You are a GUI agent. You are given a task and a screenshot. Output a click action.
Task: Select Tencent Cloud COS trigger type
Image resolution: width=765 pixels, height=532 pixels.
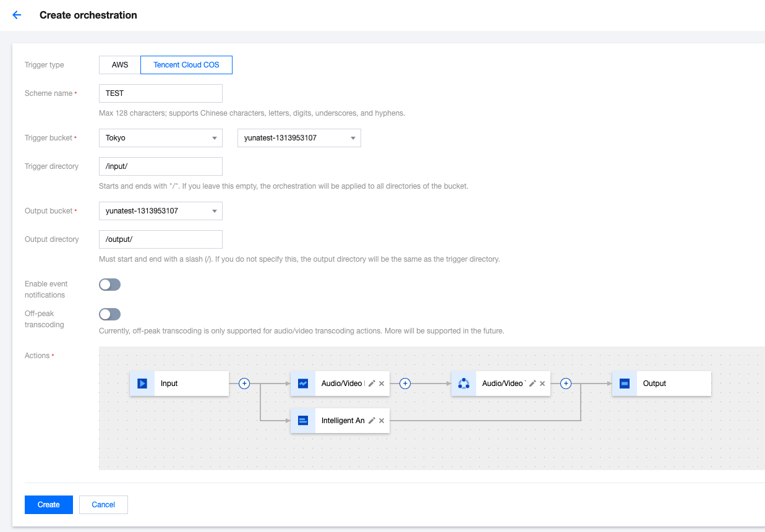point(186,65)
